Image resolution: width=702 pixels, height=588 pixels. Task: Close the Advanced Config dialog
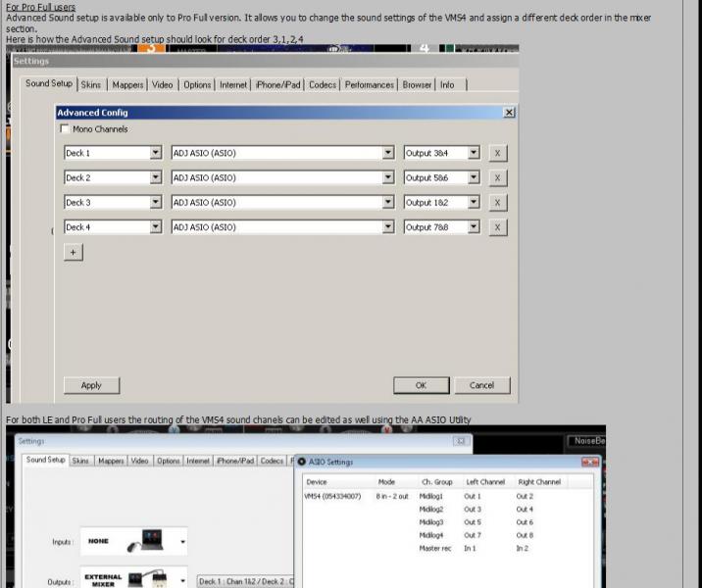point(509,113)
